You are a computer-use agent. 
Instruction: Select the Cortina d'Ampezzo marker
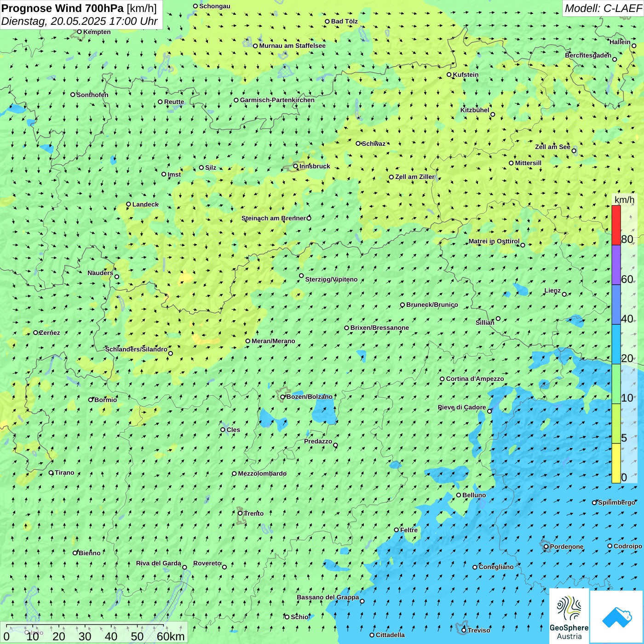pyautogui.click(x=443, y=379)
